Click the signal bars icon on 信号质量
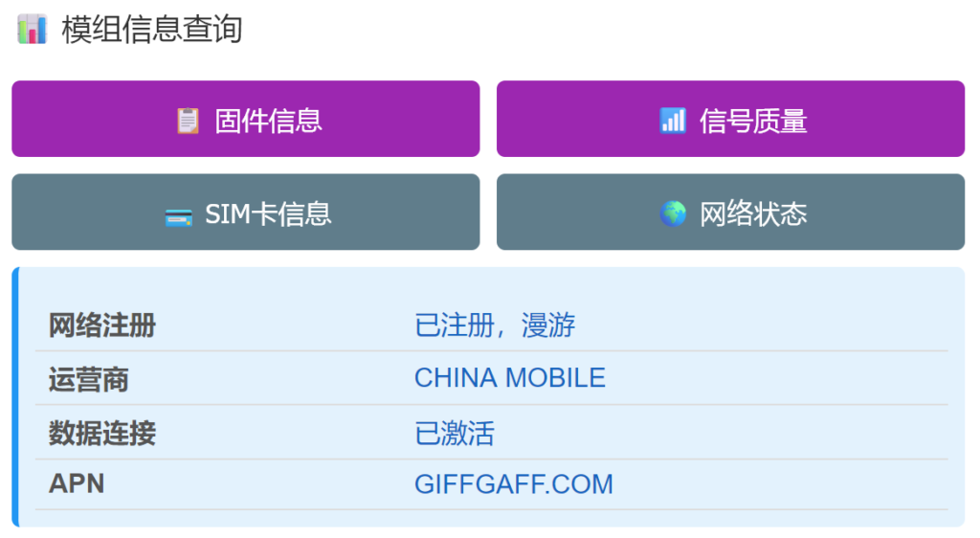The width and height of the screenshot is (980, 538). 673,121
